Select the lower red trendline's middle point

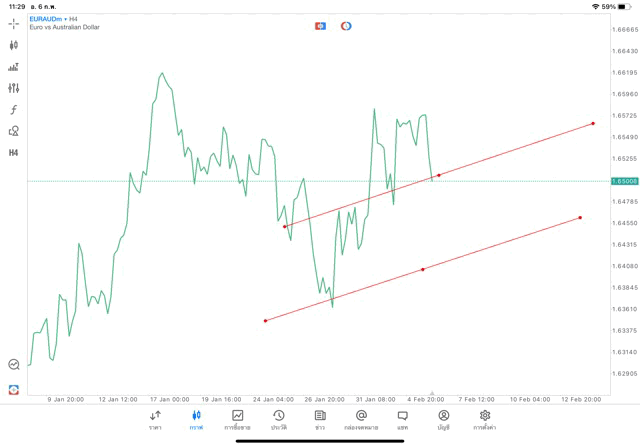point(423,269)
